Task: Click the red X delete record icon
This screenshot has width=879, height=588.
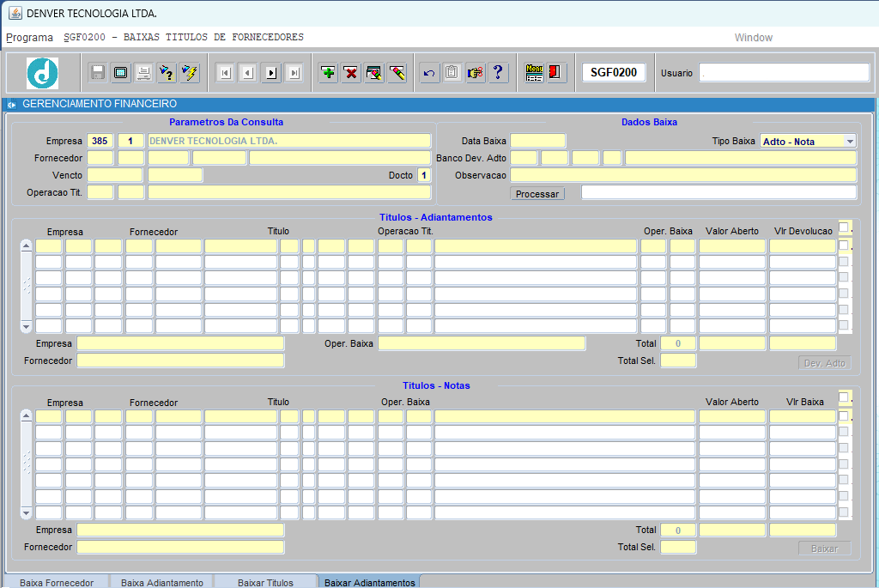Action: [x=351, y=73]
